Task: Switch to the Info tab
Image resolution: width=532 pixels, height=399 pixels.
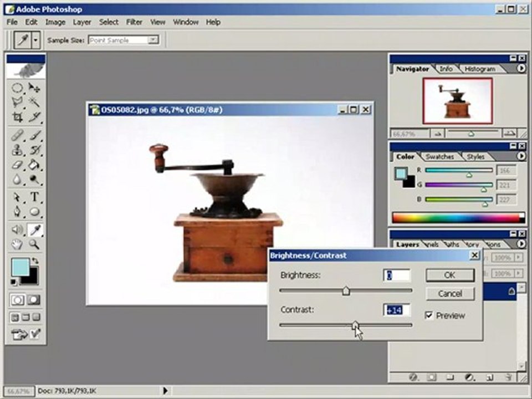Action: pos(446,69)
